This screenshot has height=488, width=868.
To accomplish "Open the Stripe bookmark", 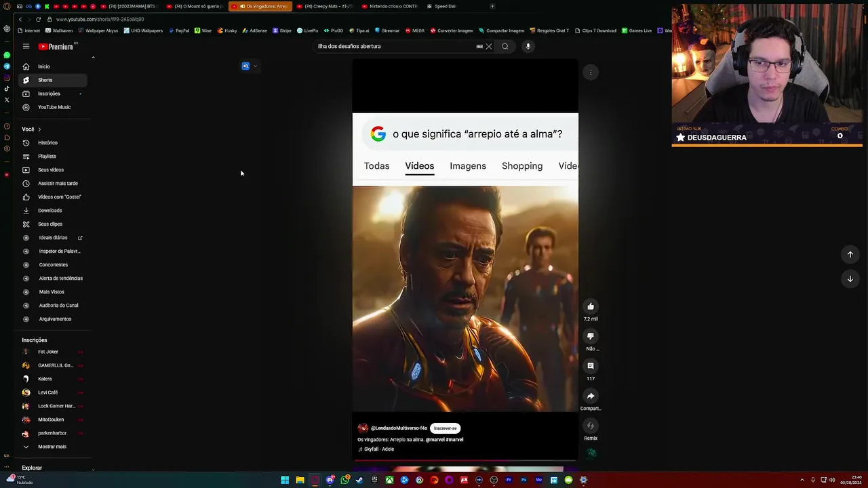I will coord(282,30).
